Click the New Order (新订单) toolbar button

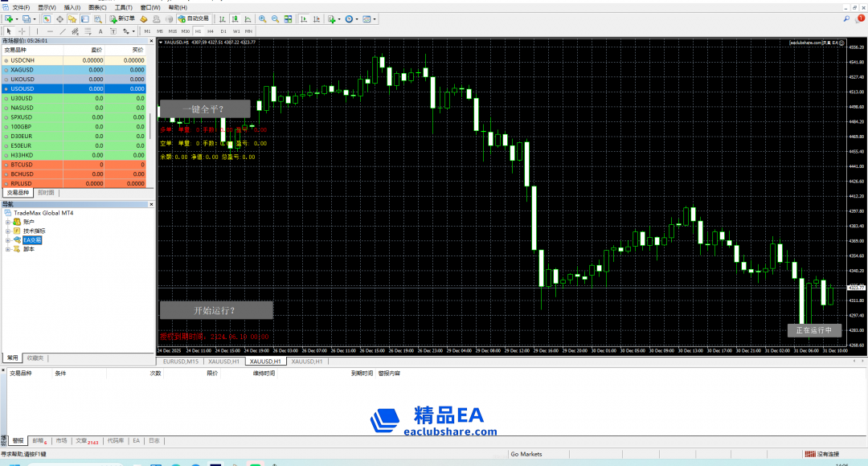[121, 18]
